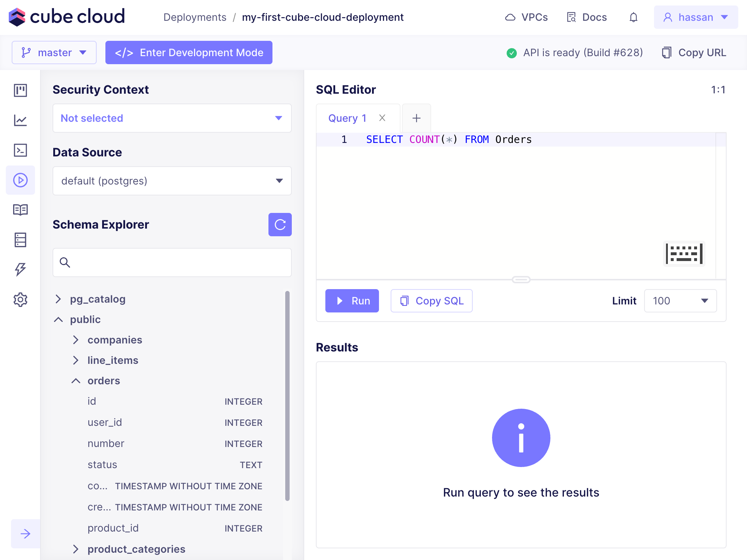Image resolution: width=747 pixels, height=560 pixels.
Task: Click Enter Development Mode button
Action: pyautogui.click(x=189, y=52)
